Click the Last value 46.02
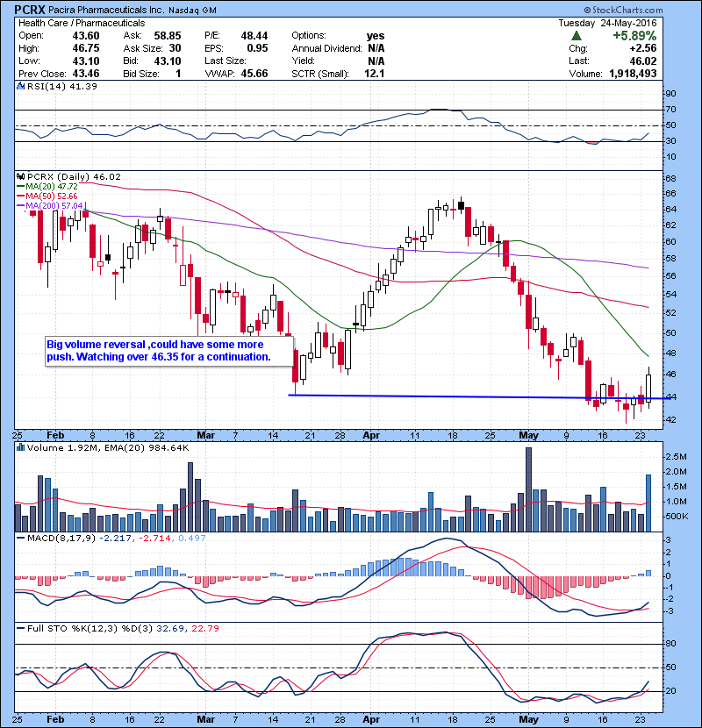The image size is (702, 728). (x=643, y=61)
